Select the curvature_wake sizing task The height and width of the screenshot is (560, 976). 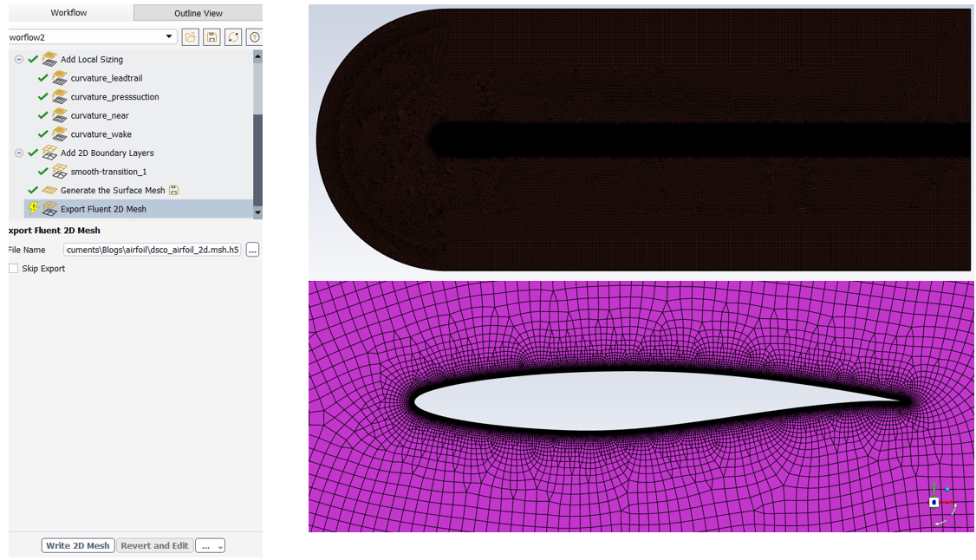pyautogui.click(x=101, y=133)
